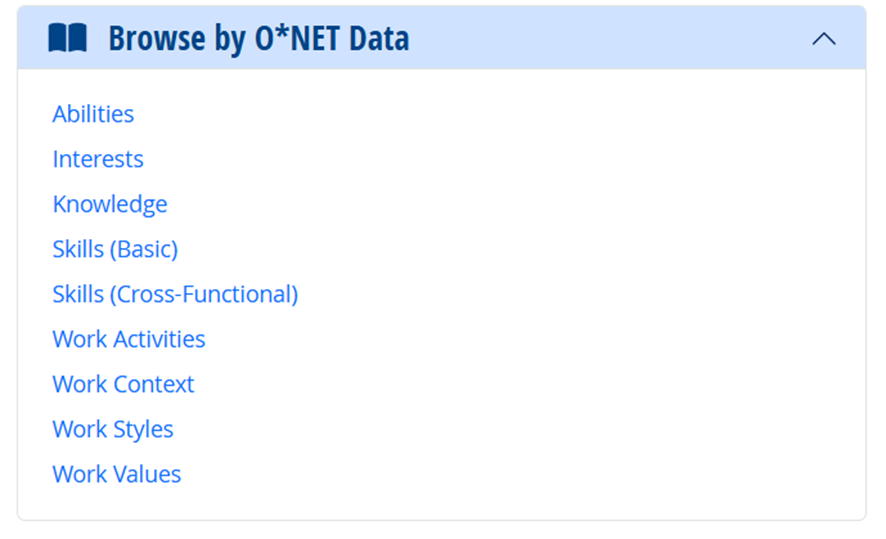
Task: Jump to the Interests data browser
Action: (98, 159)
